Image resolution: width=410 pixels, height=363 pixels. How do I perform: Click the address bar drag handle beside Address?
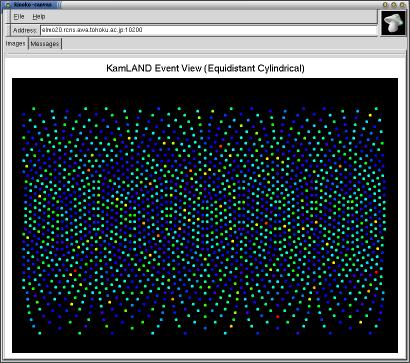[x=8, y=30]
